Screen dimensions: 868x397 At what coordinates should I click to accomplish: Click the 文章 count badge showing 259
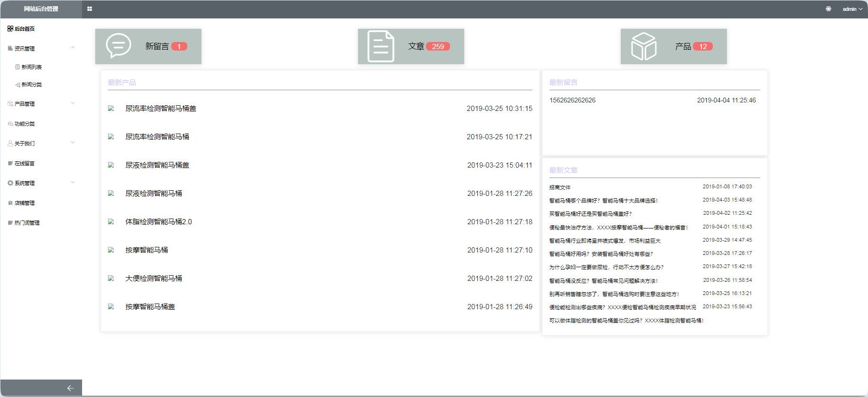click(x=438, y=46)
